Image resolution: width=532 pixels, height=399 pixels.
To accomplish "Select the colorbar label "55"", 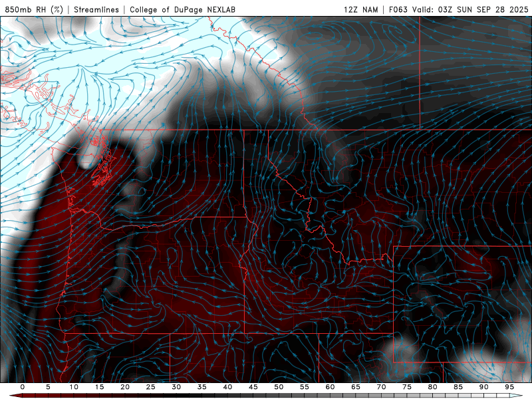I will tap(305, 387).
